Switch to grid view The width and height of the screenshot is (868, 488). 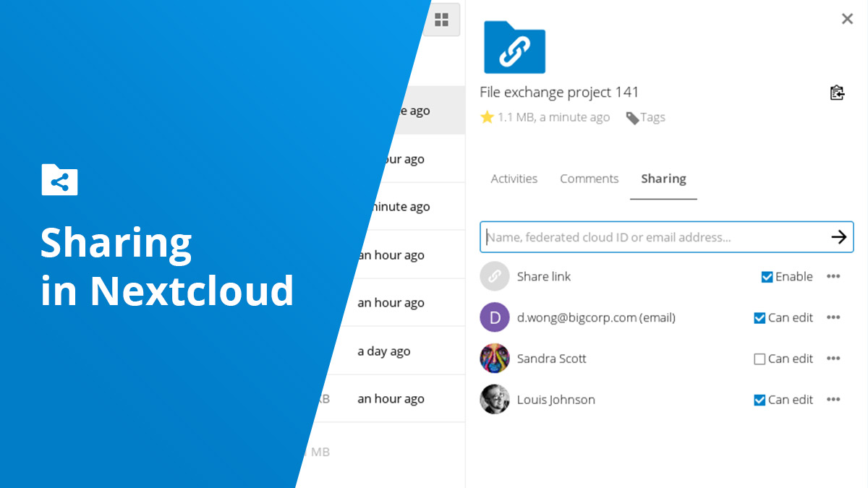pos(442,20)
